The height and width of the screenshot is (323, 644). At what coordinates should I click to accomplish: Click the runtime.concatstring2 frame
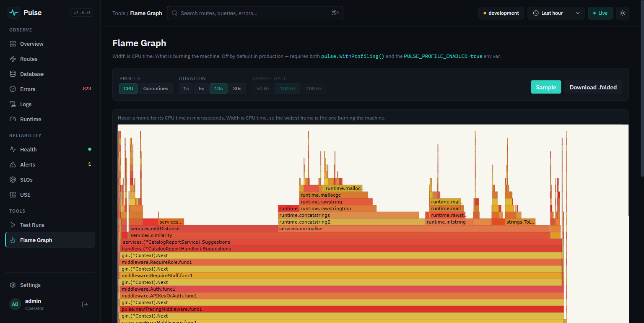point(352,222)
